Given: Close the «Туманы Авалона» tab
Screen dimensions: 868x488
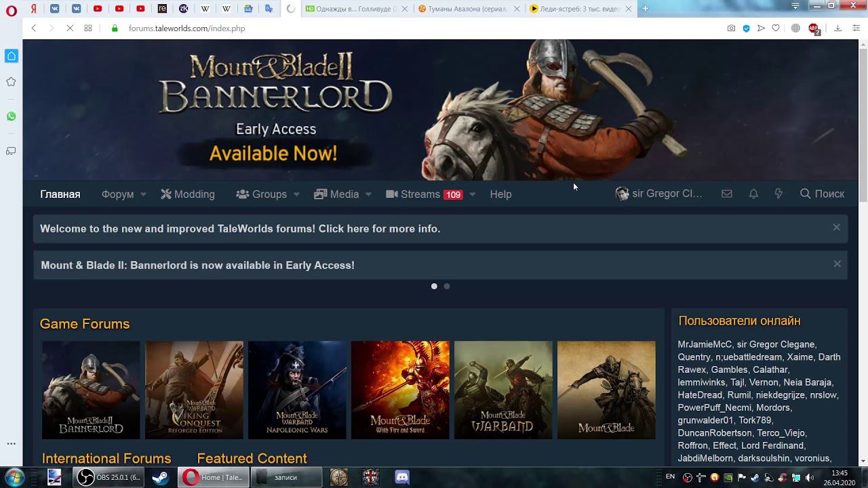Looking at the screenshot, I should [x=517, y=9].
